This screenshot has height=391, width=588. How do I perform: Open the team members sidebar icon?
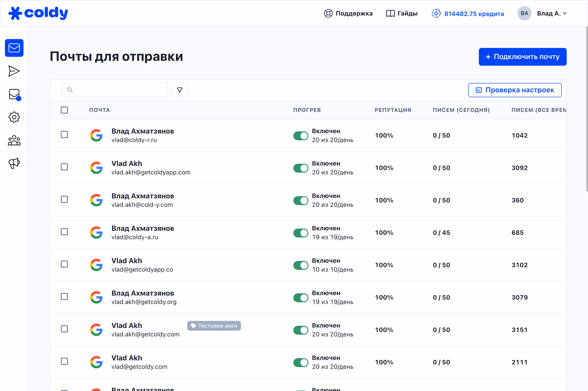(14, 140)
